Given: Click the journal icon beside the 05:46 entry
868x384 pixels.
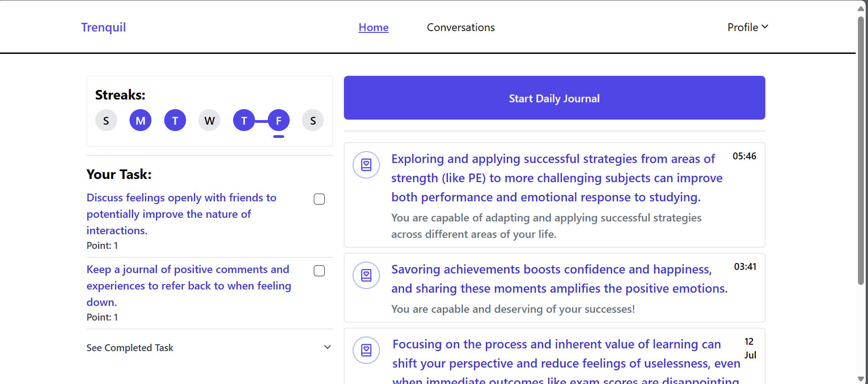Looking at the screenshot, I should click(366, 165).
